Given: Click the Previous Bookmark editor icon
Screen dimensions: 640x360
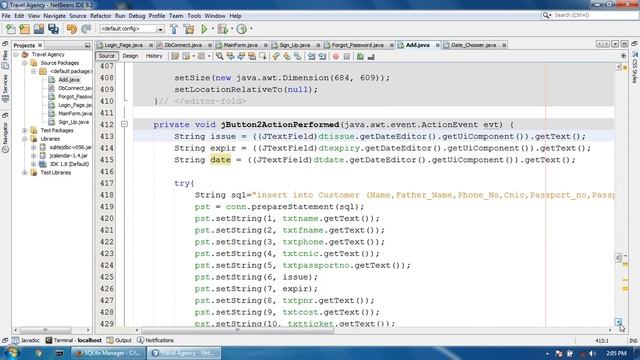Looking at the screenshot, I should [276, 56].
